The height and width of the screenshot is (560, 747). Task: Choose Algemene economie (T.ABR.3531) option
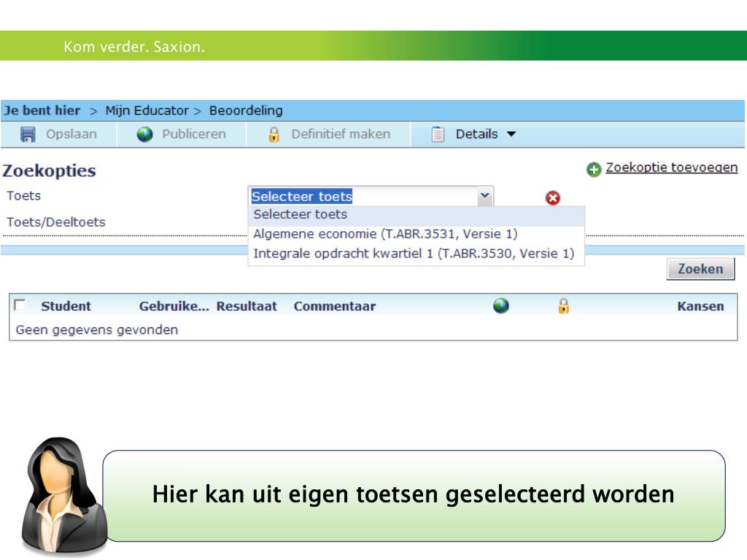pyautogui.click(x=385, y=234)
